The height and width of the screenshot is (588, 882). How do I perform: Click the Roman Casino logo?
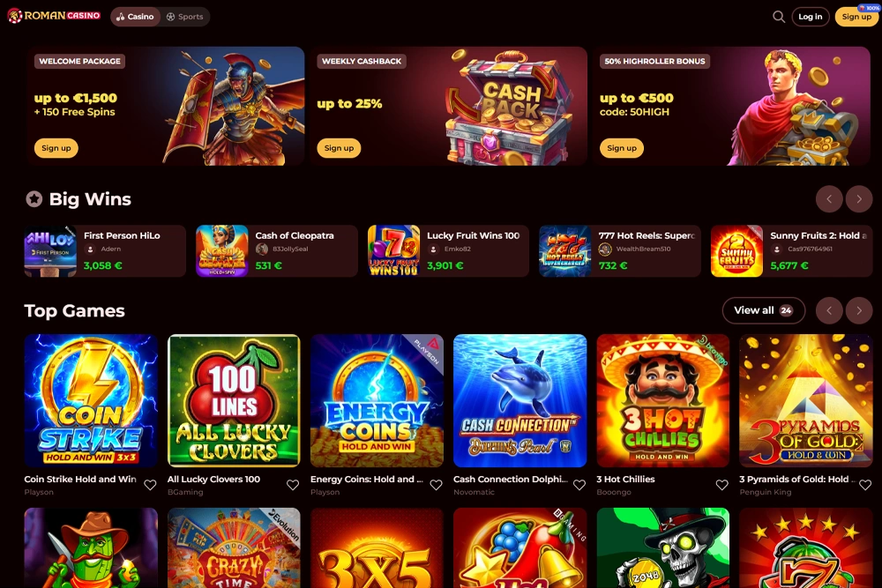click(x=54, y=16)
